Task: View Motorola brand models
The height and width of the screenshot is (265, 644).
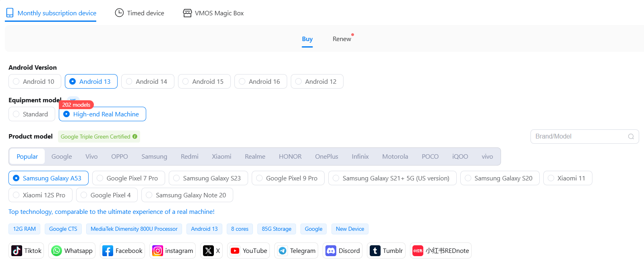Action: click(395, 156)
